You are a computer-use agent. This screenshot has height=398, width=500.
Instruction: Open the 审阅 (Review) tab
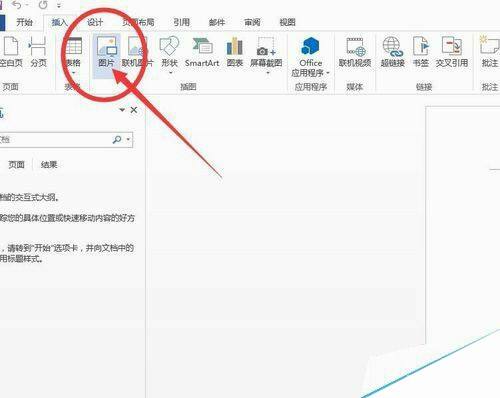(252, 22)
